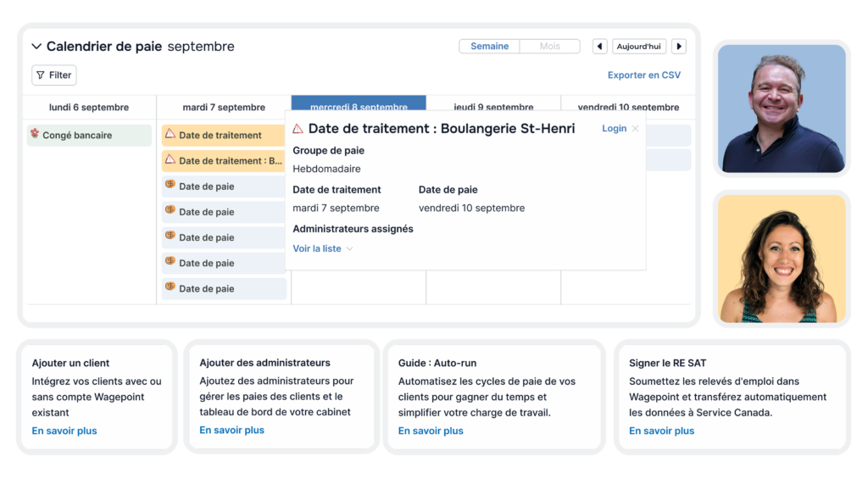The image size is (868, 501).
Task: Select the vendredi 10 septembre column header
Action: tap(628, 103)
